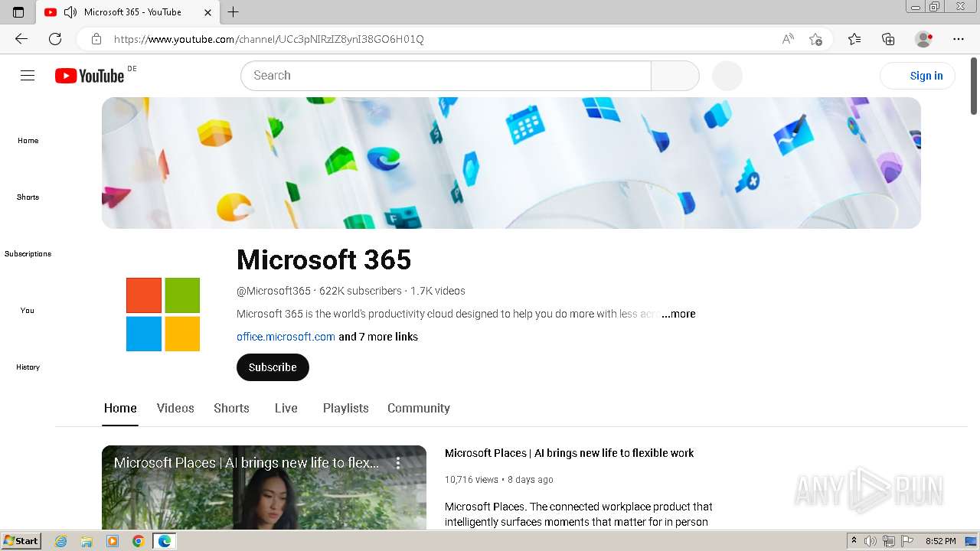Click the Windows Start button
This screenshot has height=551, width=980.
point(21,541)
